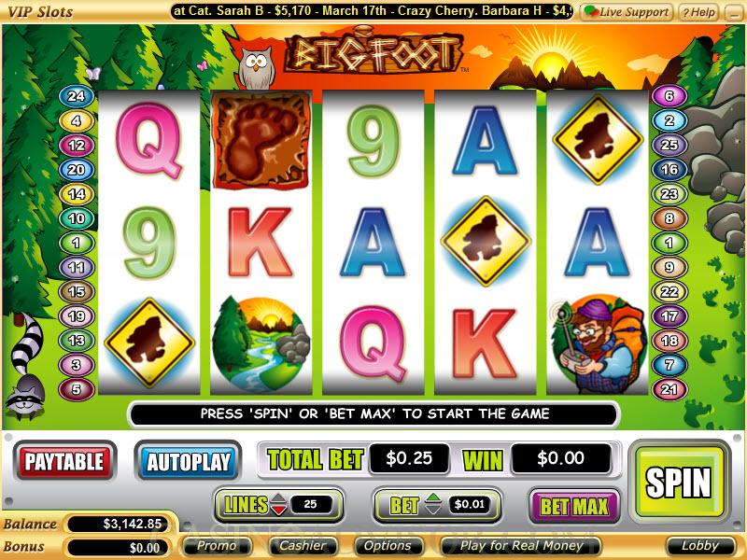Image resolution: width=747 pixels, height=560 pixels.
Task: Click payline 21 bubble on the right
Action: [x=669, y=389]
